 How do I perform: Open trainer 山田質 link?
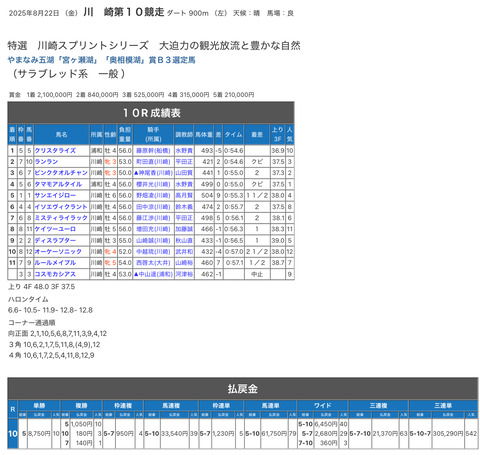(184, 173)
